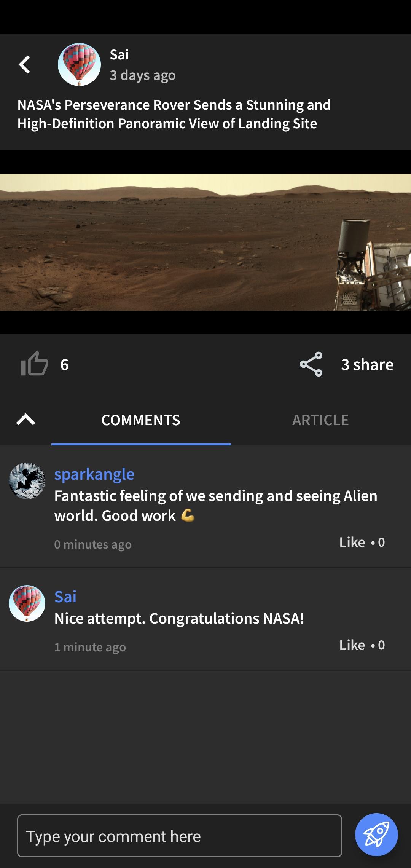The image size is (411, 868).
Task: Tap the share icon
Action: click(311, 364)
